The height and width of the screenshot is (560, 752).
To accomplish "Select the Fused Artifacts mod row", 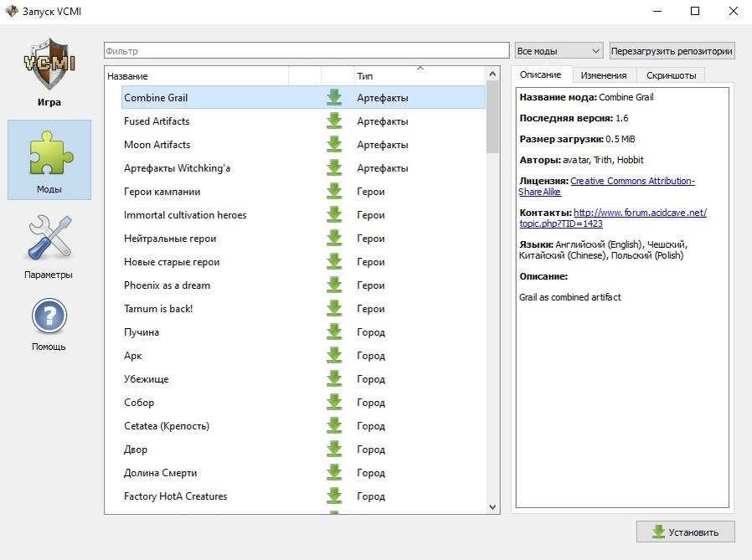I will point(304,121).
